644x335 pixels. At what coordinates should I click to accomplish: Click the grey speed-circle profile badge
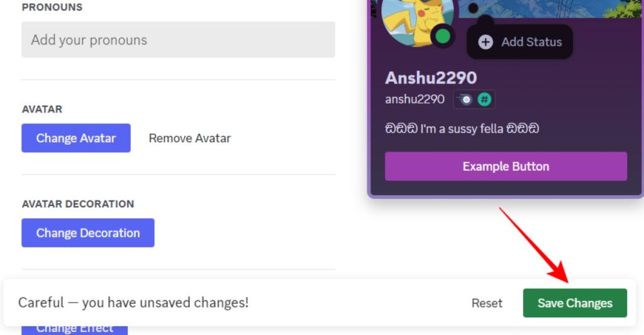point(465,99)
